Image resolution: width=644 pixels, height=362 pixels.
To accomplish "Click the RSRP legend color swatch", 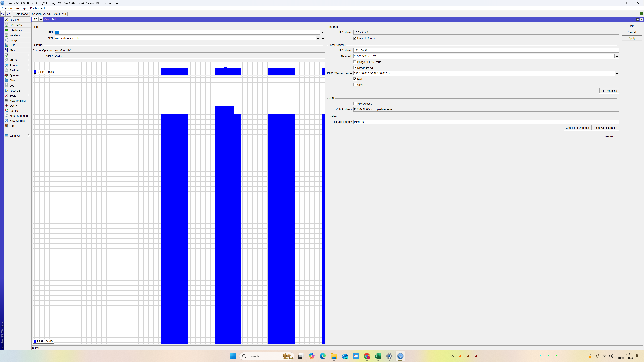I will click(x=35, y=72).
